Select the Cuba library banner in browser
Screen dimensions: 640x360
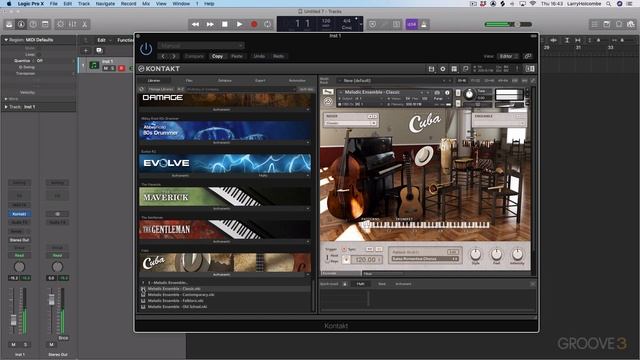coord(225,262)
